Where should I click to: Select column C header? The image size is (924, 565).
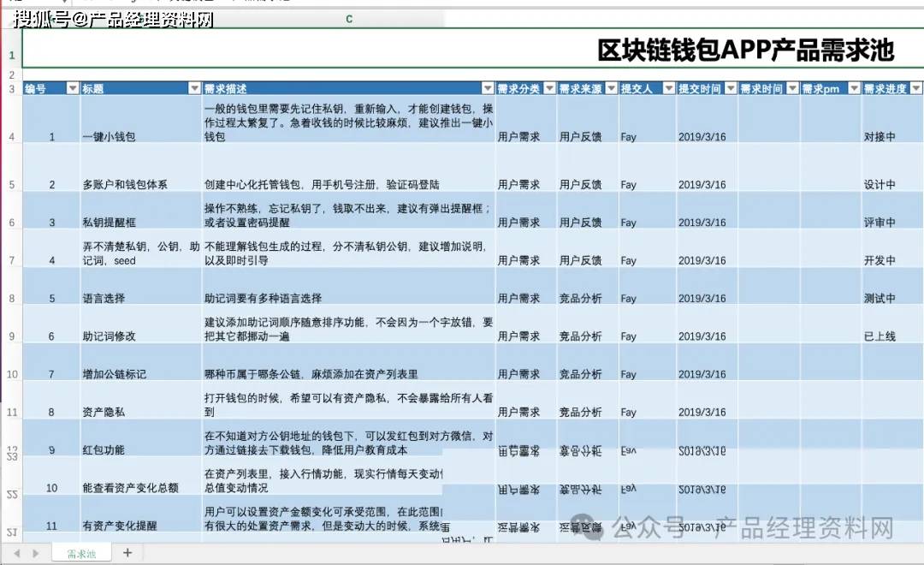pos(349,19)
